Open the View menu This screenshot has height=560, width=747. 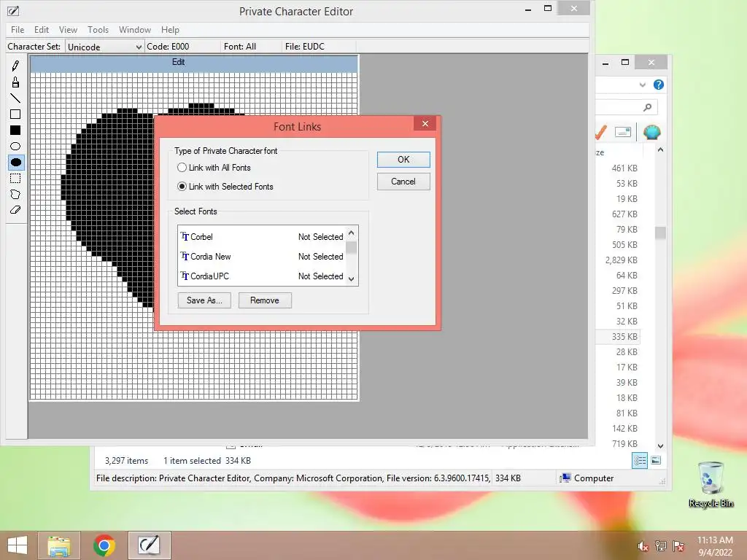[x=68, y=29]
